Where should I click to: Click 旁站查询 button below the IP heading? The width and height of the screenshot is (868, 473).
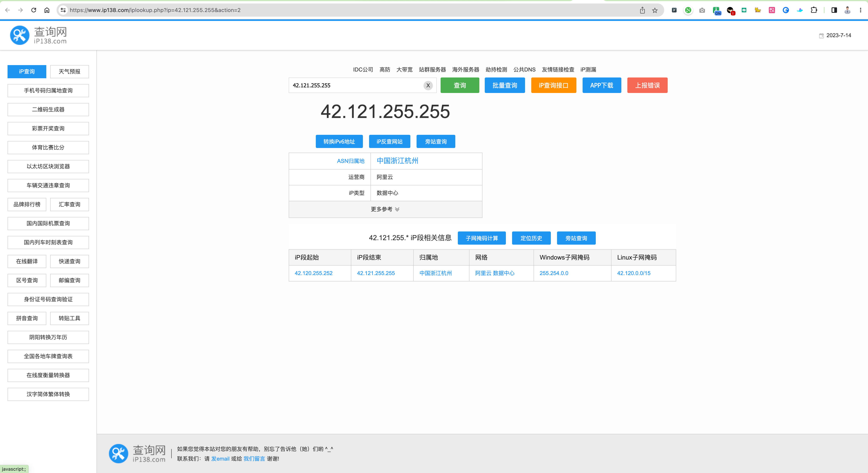(436, 142)
